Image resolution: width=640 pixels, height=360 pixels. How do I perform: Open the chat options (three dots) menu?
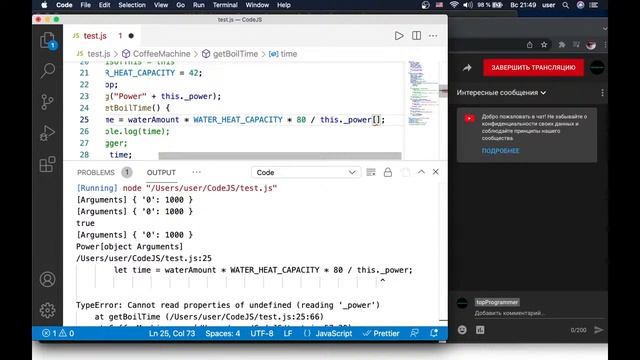coord(602,93)
